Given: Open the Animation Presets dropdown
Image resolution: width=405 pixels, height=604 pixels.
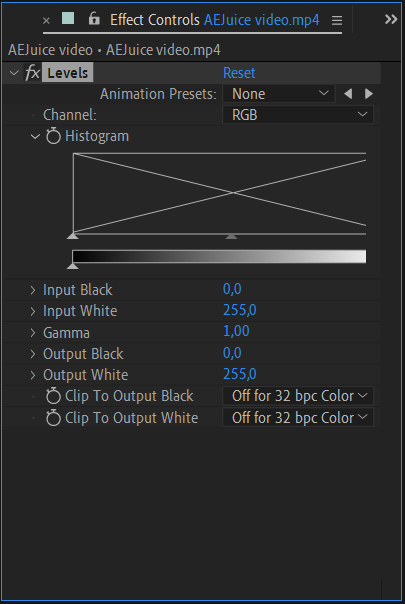Looking at the screenshot, I should click(x=279, y=94).
